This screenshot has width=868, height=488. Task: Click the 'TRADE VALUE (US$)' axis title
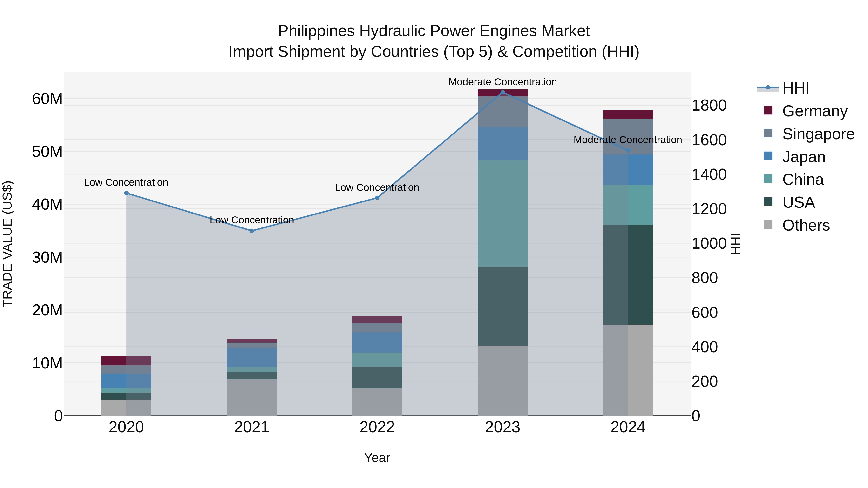[x=7, y=244]
